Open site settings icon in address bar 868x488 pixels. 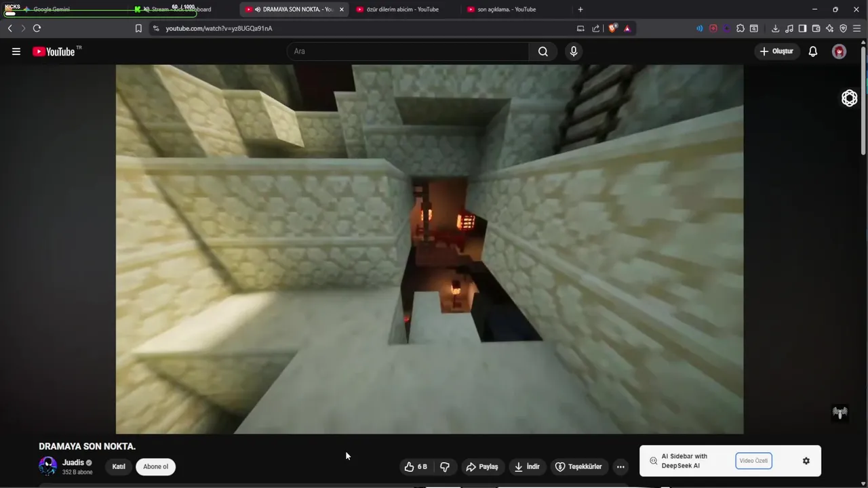(x=156, y=28)
